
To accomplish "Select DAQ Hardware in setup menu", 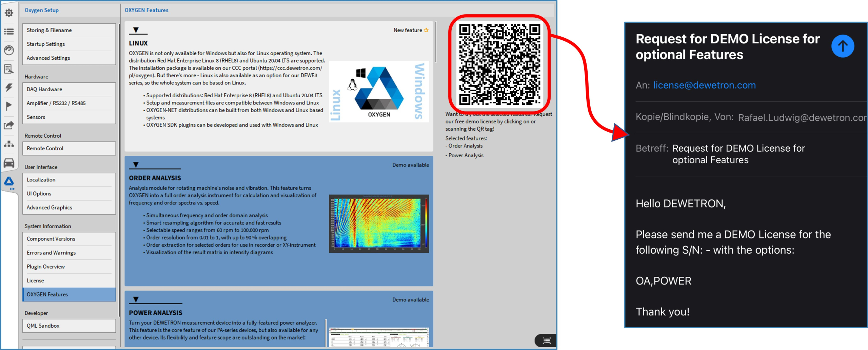I will [44, 89].
